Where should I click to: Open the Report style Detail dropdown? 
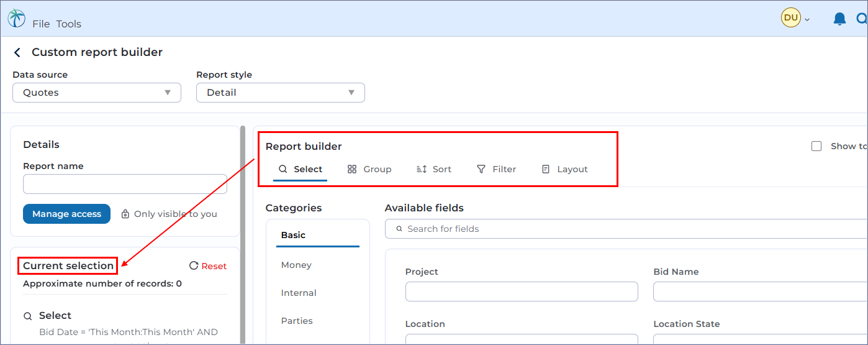coord(281,93)
